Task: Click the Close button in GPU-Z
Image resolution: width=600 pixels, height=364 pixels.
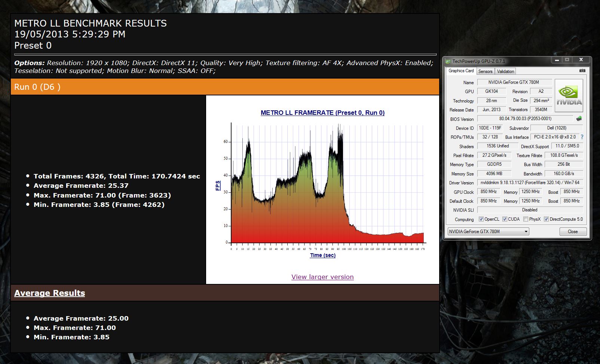Action: point(573,232)
